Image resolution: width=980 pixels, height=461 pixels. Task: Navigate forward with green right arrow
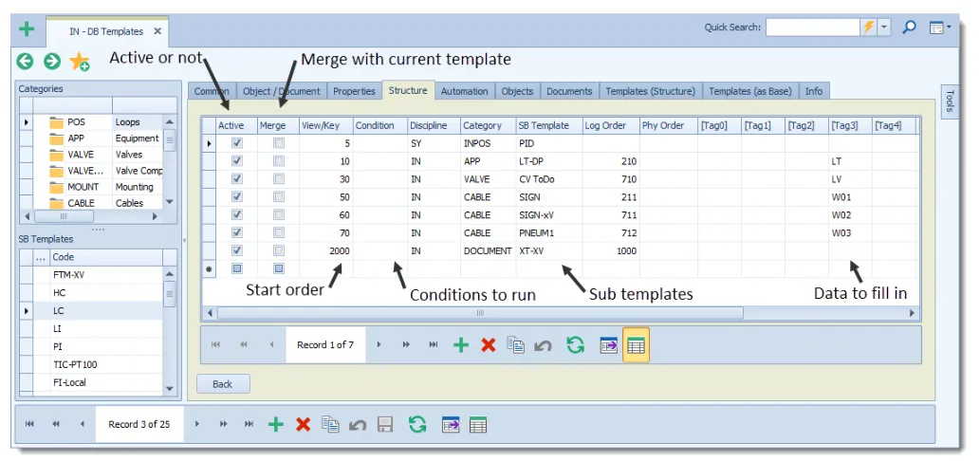pos(52,61)
